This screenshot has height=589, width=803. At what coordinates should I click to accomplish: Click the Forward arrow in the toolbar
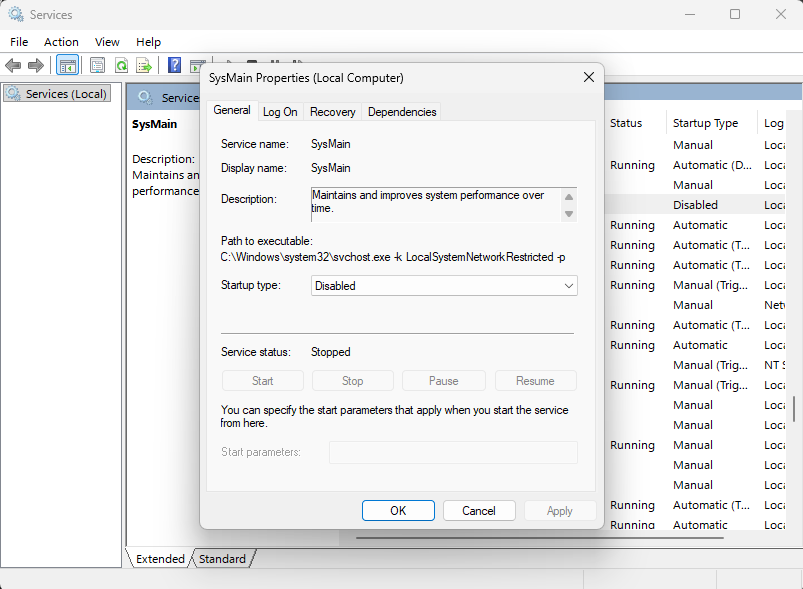(36, 66)
